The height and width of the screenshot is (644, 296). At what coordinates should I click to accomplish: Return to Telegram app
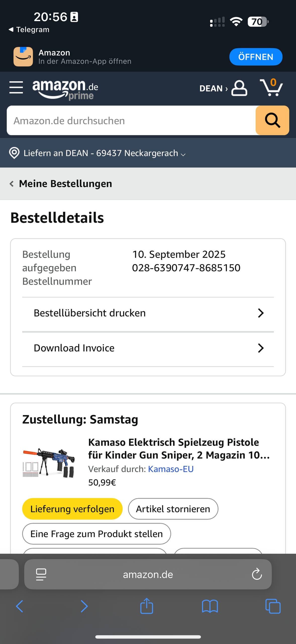tap(29, 30)
